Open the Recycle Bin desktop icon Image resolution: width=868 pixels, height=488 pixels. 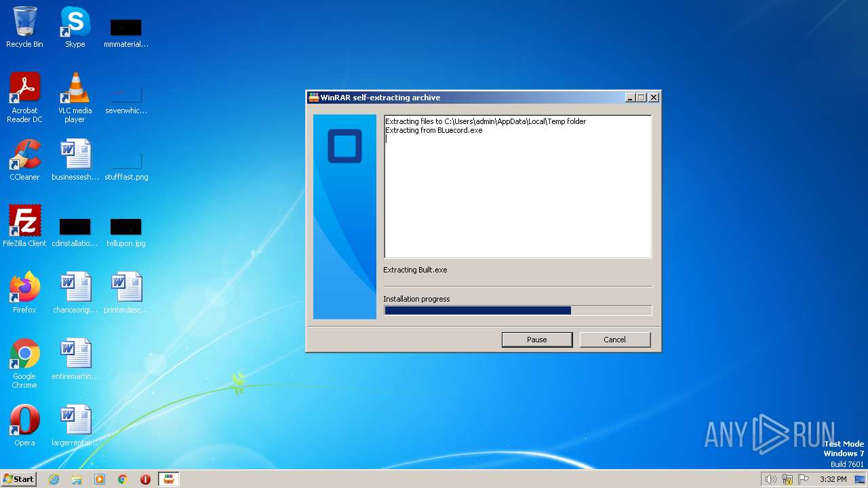click(24, 27)
